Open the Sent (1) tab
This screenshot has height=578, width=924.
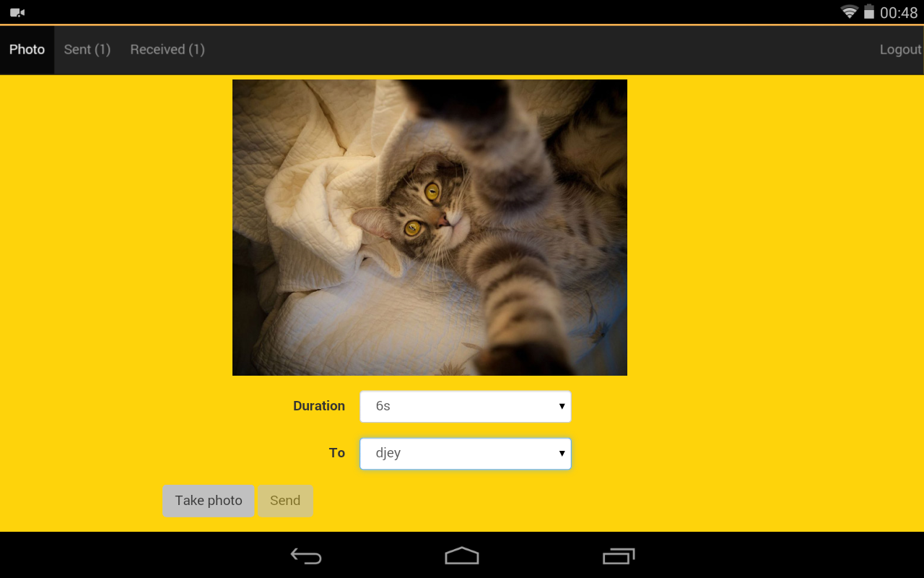[87, 50]
